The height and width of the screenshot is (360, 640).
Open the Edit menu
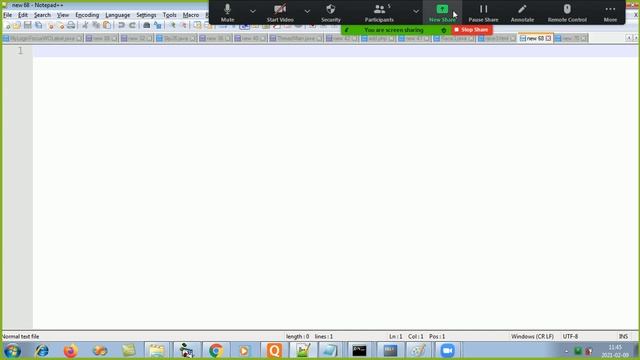click(23, 15)
